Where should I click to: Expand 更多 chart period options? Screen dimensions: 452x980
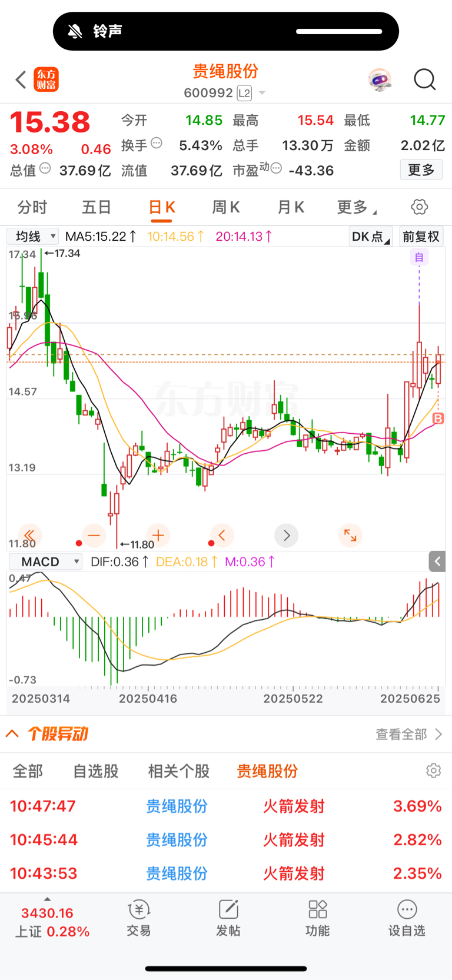(357, 207)
